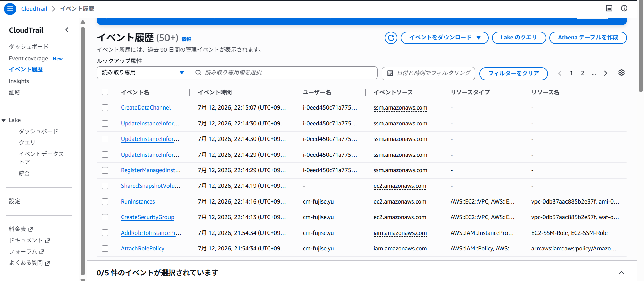
Task: Click the Athena テーブルを作成 button
Action: pyautogui.click(x=588, y=38)
